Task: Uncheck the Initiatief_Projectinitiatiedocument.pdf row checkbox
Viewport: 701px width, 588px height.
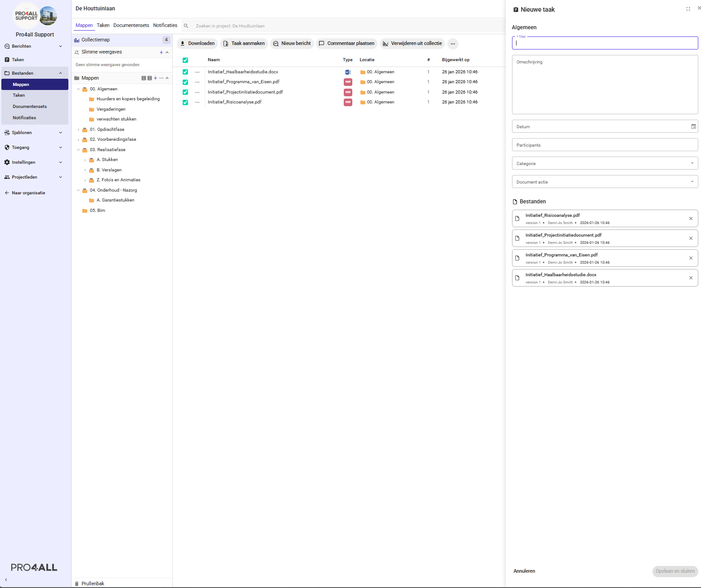Action: click(185, 92)
